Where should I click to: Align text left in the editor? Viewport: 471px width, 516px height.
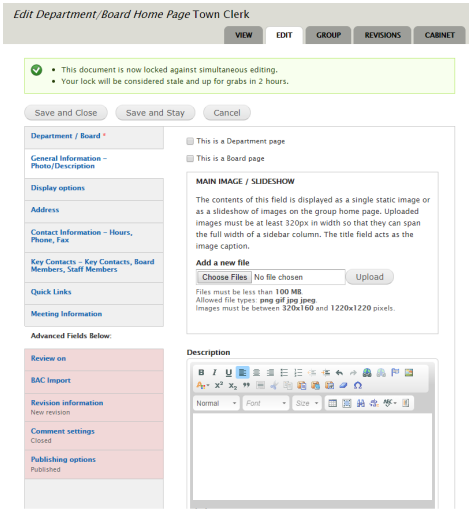(x=242, y=372)
